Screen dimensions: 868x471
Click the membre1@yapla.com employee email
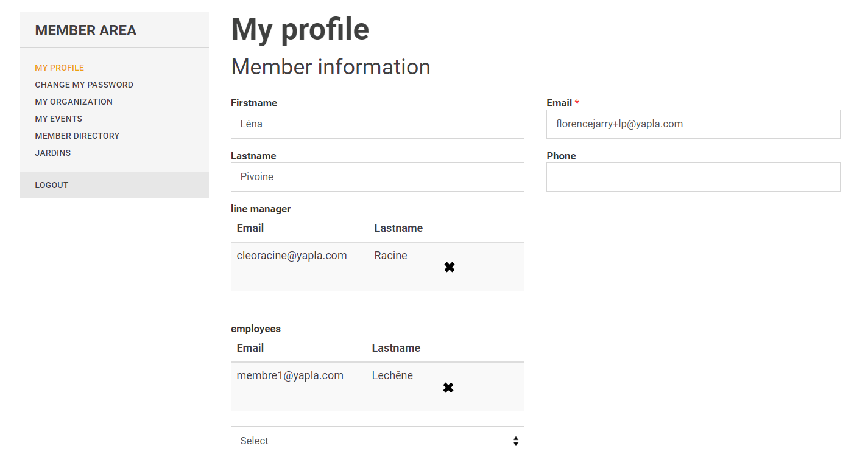pyautogui.click(x=290, y=375)
